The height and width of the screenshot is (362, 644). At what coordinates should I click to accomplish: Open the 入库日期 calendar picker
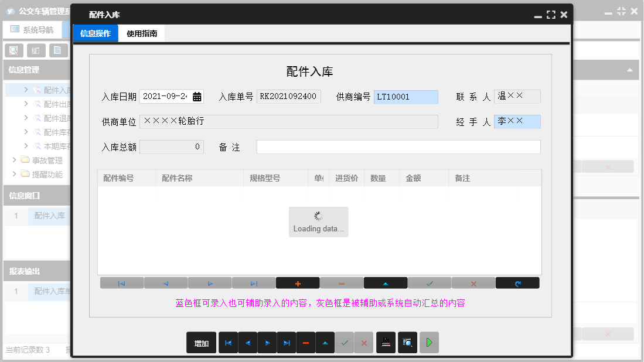[x=196, y=96]
